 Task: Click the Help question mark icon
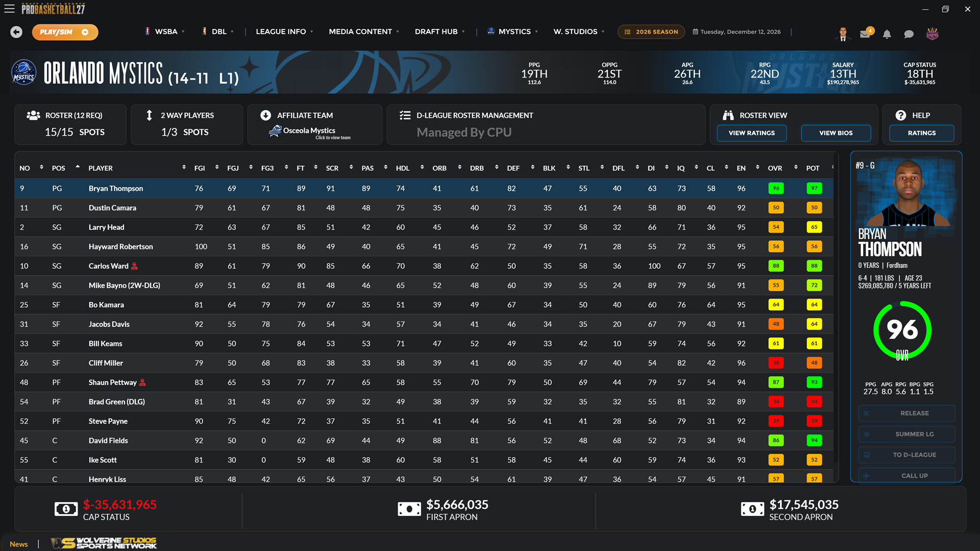pos(901,115)
